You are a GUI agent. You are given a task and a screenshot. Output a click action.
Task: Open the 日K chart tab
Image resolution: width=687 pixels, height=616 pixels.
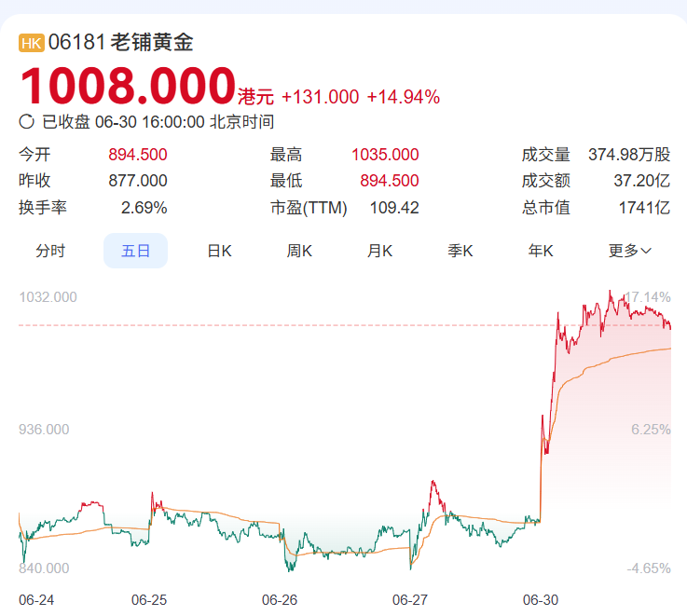pos(219,251)
